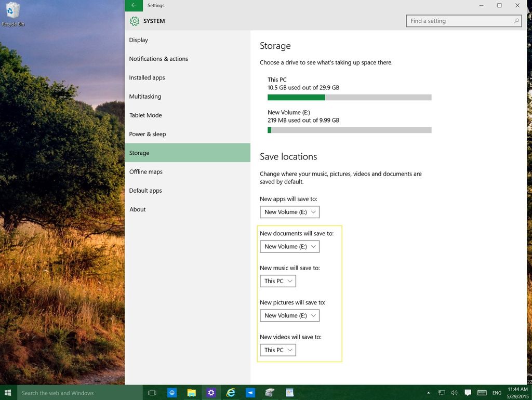This screenshot has height=400, width=532.
Task: Expand the New music will save to dropdown
Action: (277, 281)
